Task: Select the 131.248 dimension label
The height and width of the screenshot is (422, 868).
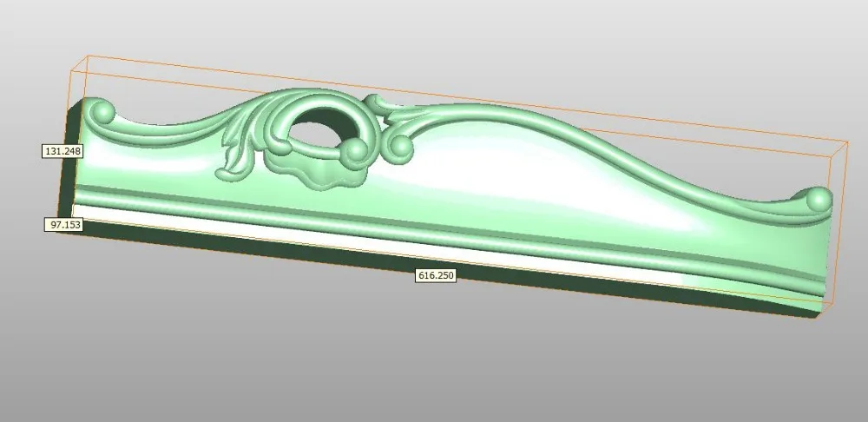Action: [x=62, y=150]
